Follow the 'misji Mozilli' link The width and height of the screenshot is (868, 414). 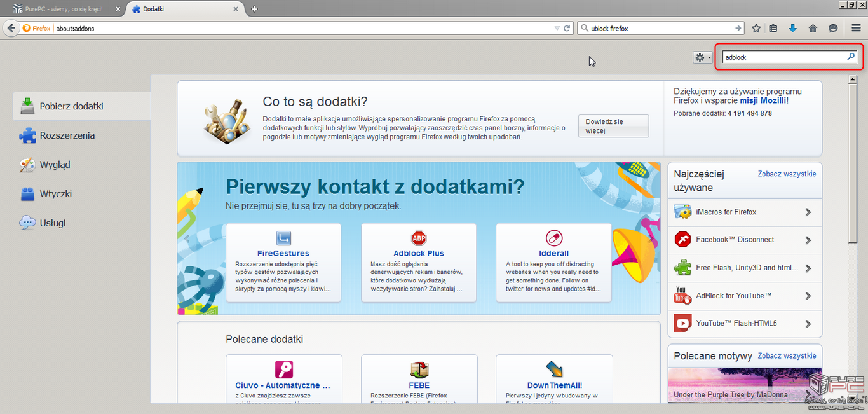click(x=763, y=100)
